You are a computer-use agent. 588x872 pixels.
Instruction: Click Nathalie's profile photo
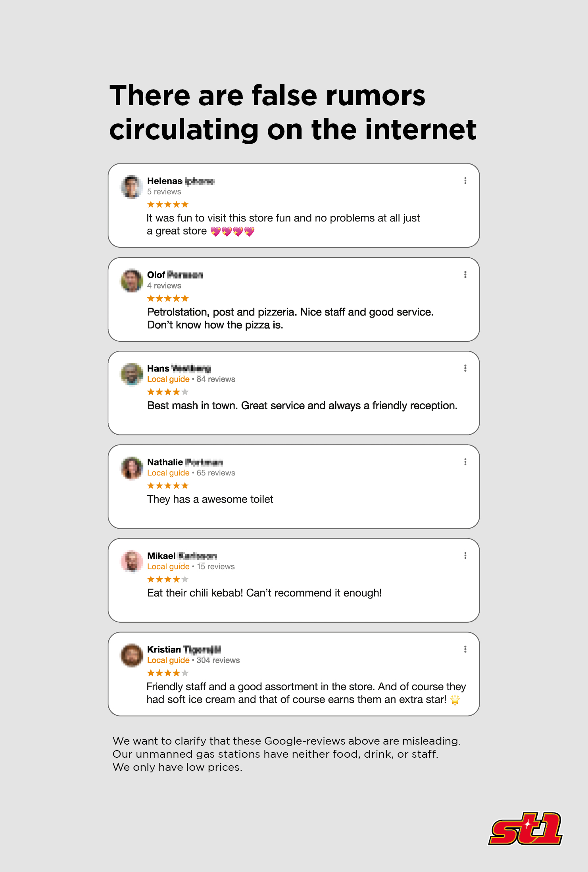click(132, 468)
